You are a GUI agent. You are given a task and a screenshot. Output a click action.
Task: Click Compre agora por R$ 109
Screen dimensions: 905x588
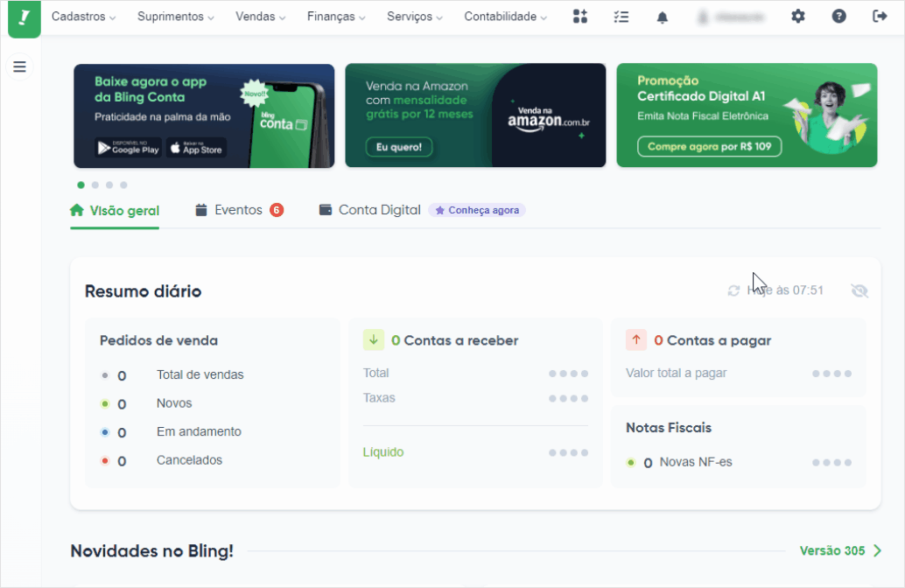tap(709, 147)
